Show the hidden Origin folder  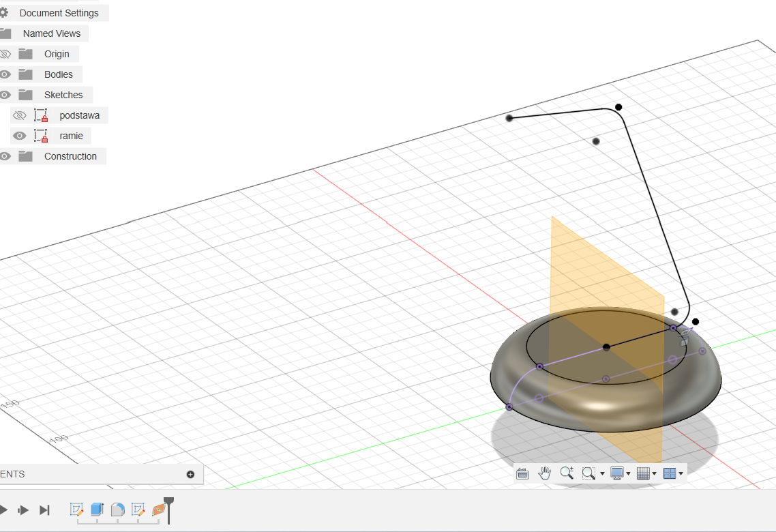tap(5, 54)
